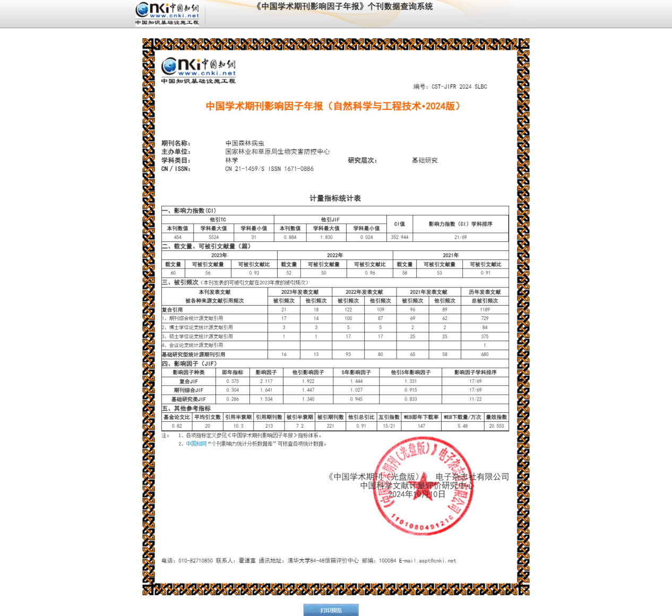Select the CI value 352.944
This screenshot has height=616, width=672.
pos(400,237)
